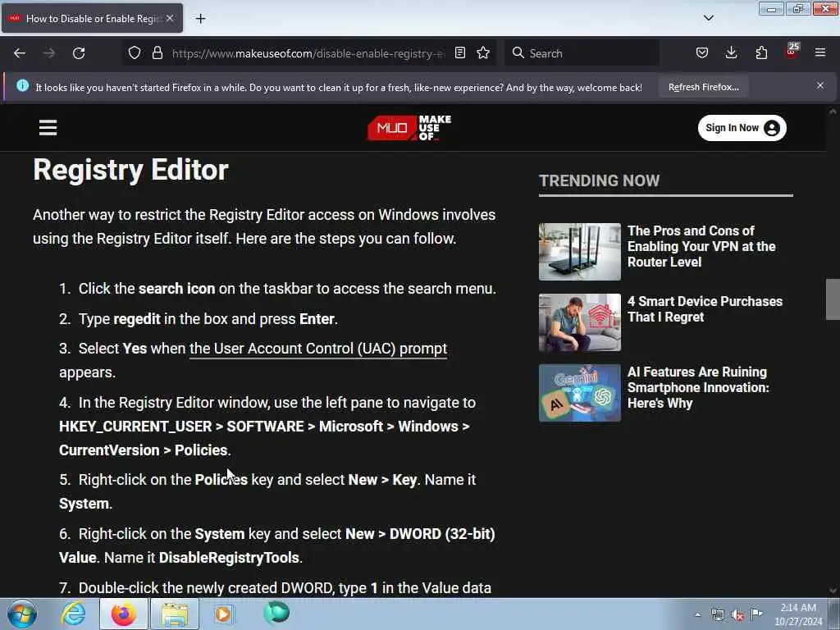This screenshot has width=840, height=630.
Task: Click the Registry Editor heading
Action: 130,170
